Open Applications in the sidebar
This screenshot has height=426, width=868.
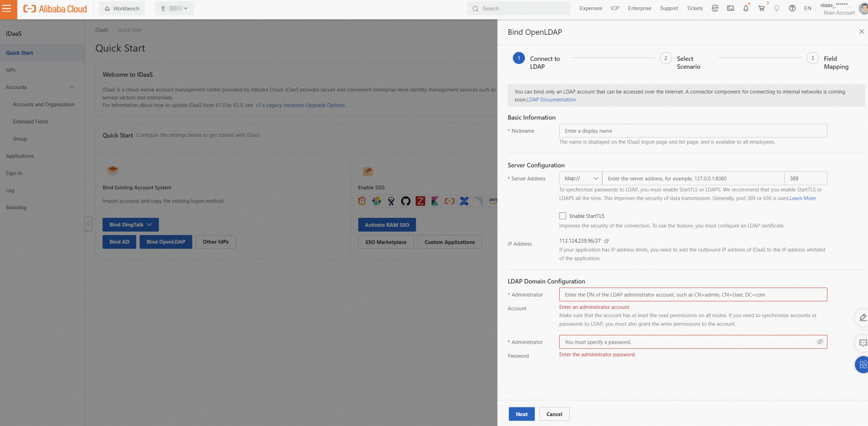20,156
